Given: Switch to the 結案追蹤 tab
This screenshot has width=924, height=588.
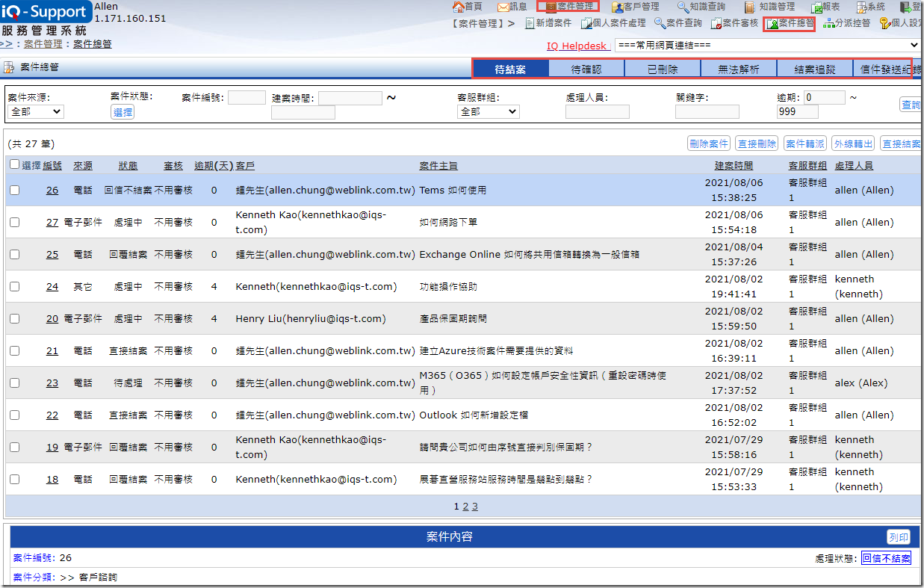Looking at the screenshot, I should (815, 69).
